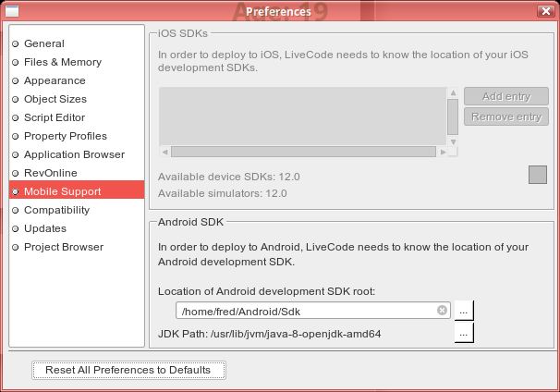Show the Files & Memory settings
Screen dimensions: 560x392
click(63, 62)
